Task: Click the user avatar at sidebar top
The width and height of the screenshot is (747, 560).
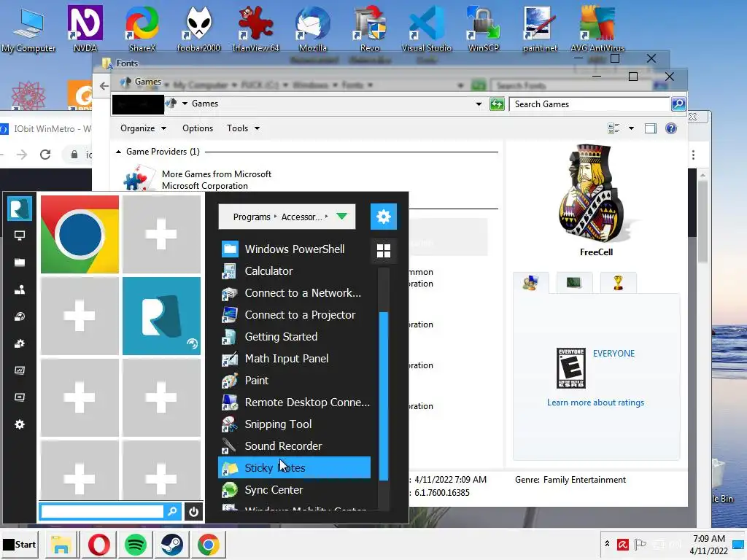Action: 20,209
